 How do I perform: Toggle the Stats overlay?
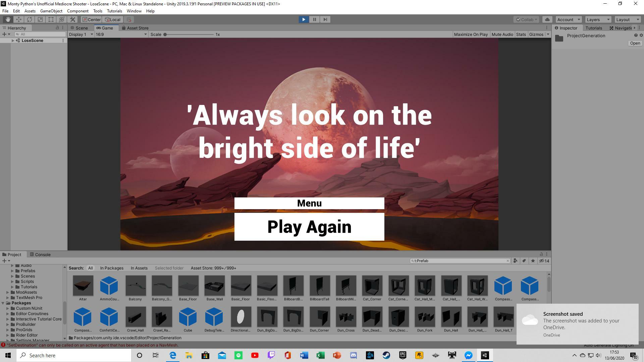pos(521,34)
